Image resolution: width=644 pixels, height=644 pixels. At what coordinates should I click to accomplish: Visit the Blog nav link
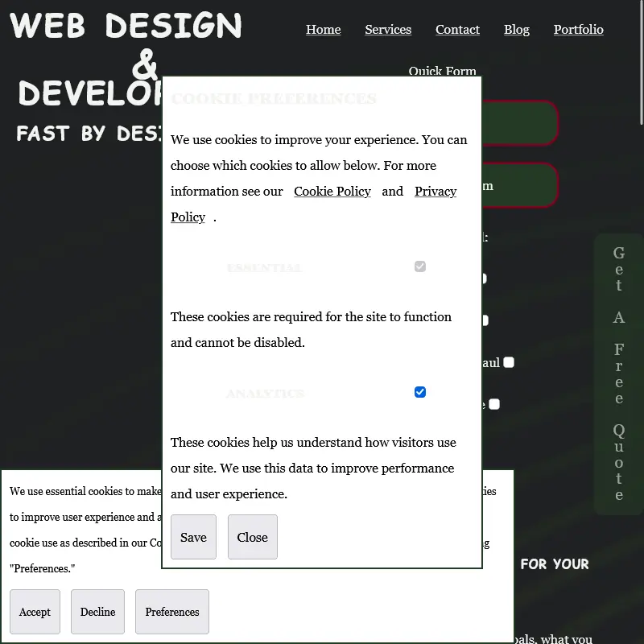(517, 30)
